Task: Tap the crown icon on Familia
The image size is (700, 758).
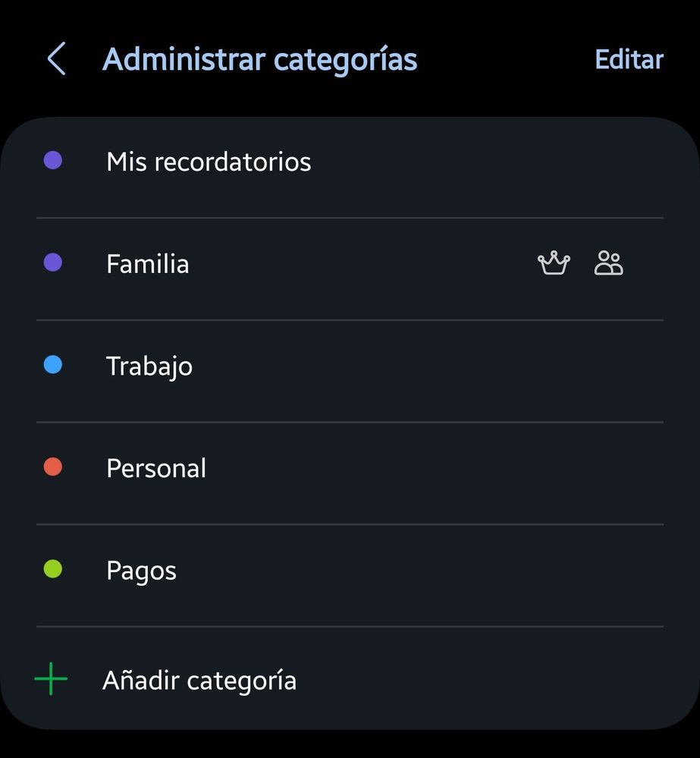Action: coord(554,263)
